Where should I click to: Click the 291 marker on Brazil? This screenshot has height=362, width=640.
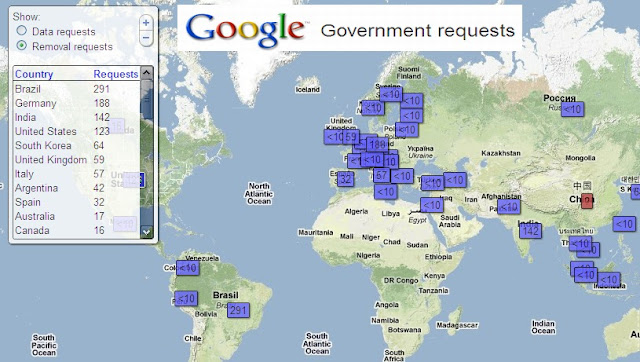coord(238,311)
